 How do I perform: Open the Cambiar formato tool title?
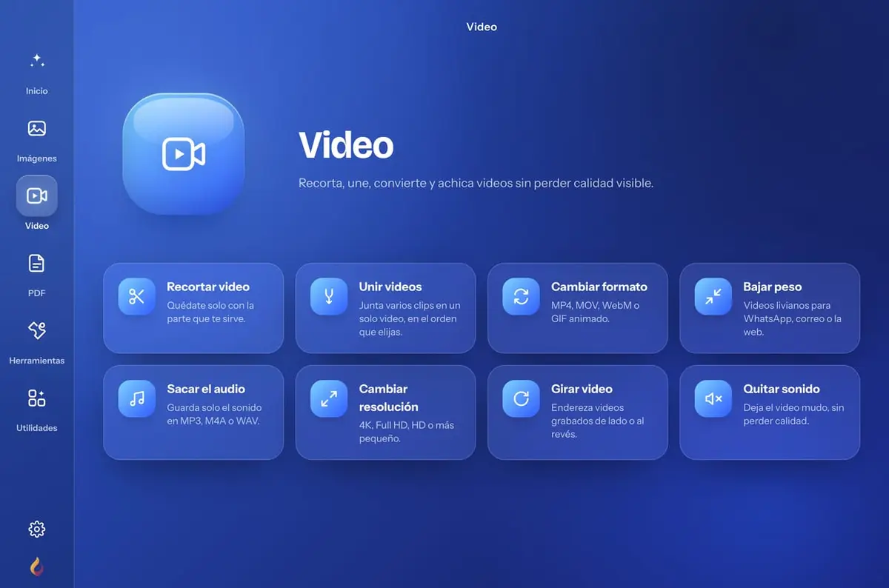click(x=599, y=287)
